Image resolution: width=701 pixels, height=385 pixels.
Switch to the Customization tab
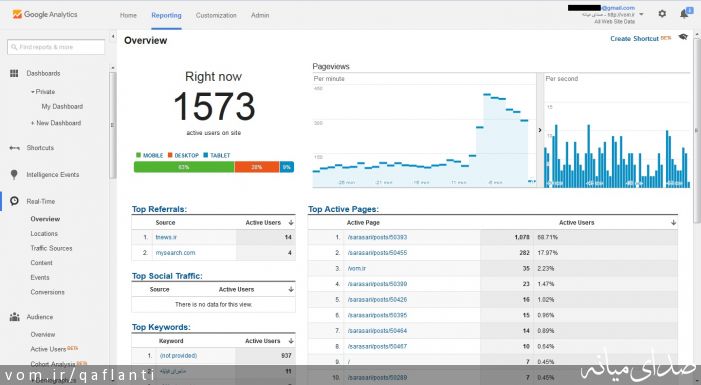coord(216,15)
